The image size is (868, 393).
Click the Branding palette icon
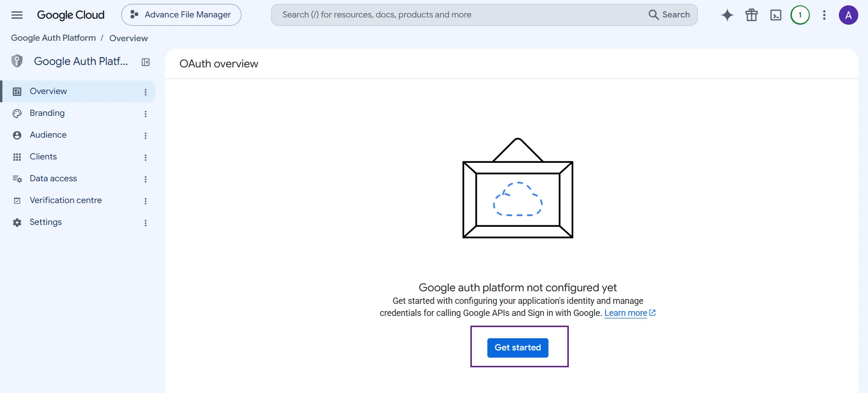(x=17, y=113)
